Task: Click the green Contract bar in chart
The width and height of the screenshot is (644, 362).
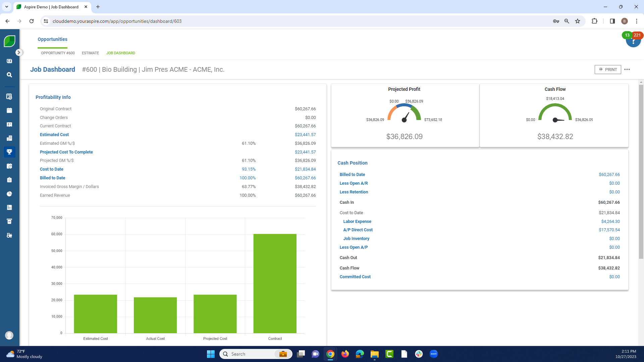Action: [x=275, y=283]
